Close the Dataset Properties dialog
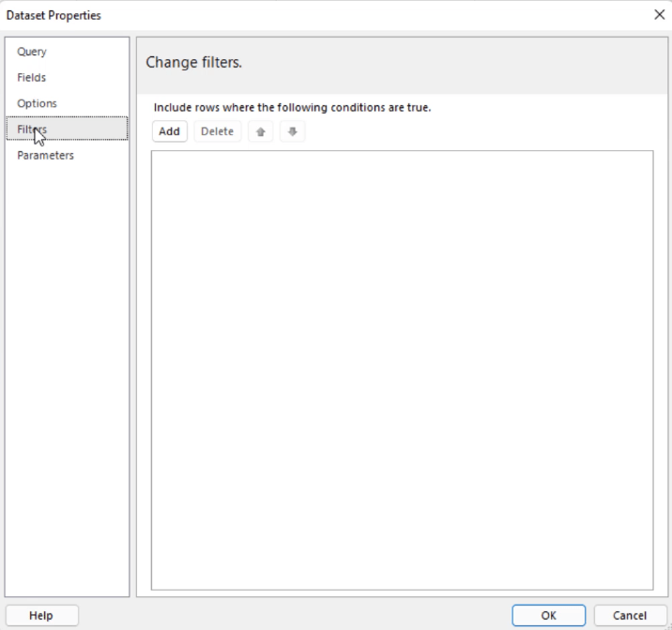The image size is (672, 630). point(659,15)
